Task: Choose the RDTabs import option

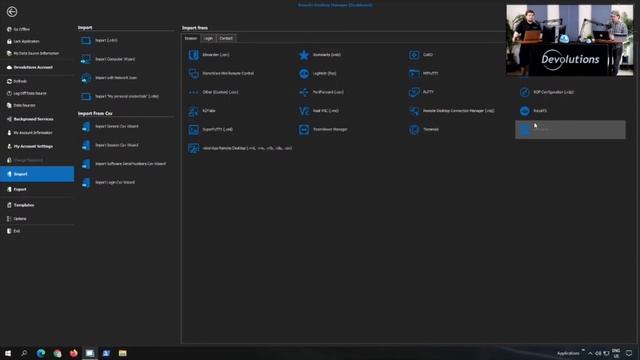Action: click(x=202, y=111)
